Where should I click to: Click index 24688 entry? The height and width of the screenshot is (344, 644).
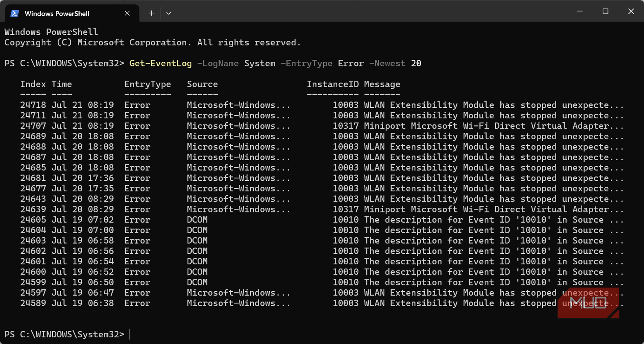[x=322, y=147]
